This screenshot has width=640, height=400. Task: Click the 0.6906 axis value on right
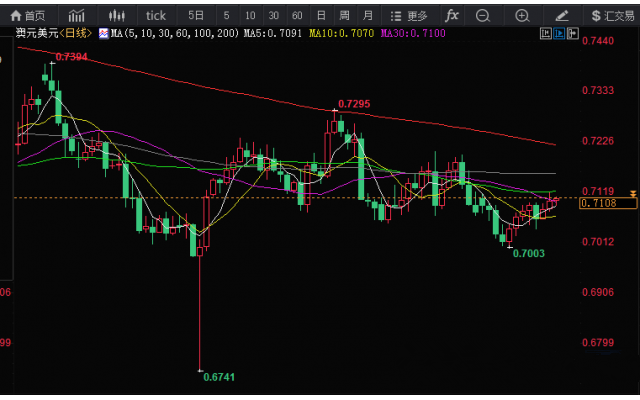coord(598,292)
